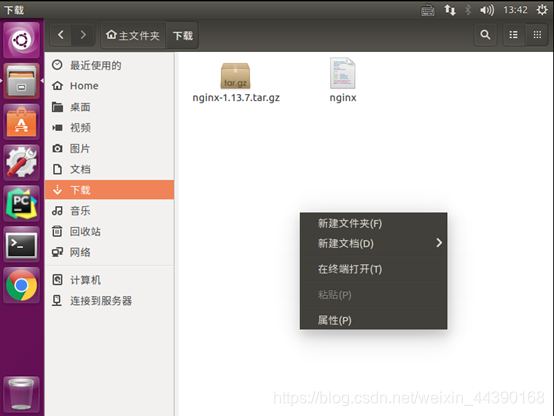554x416 pixels.
Task: Choose 粘贴(P) in context menu
Action: coord(373,294)
